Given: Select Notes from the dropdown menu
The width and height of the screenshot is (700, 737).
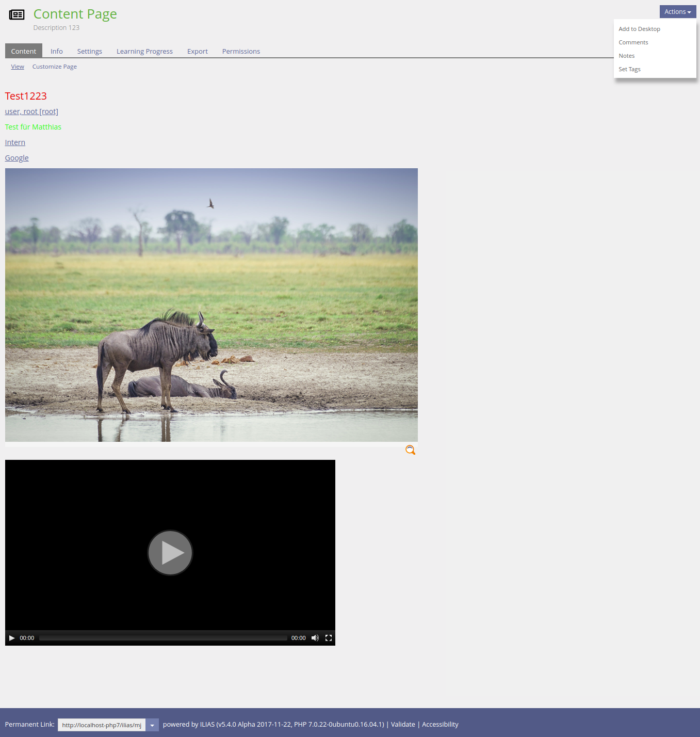Looking at the screenshot, I should coord(626,56).
